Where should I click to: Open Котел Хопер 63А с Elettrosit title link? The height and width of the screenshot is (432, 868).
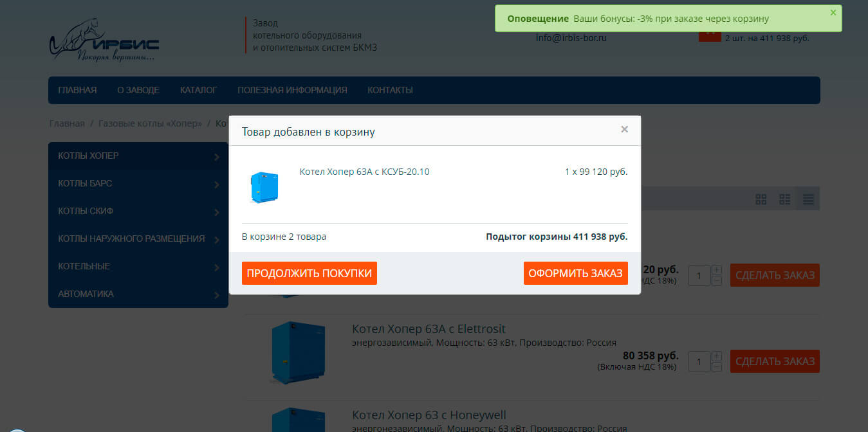pos(429,329)
